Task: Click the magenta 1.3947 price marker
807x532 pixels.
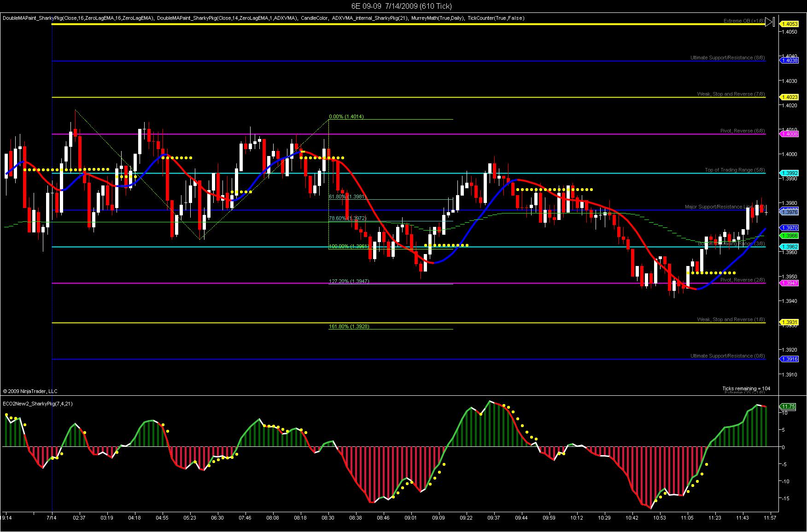Action: click(x=789, y=283)
